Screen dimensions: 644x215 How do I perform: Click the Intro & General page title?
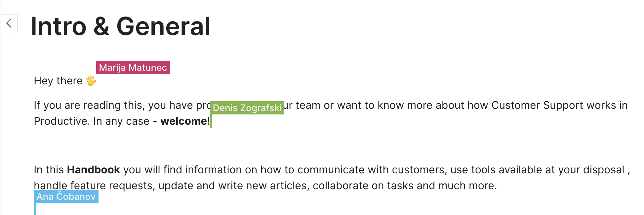tap(120, 26)
